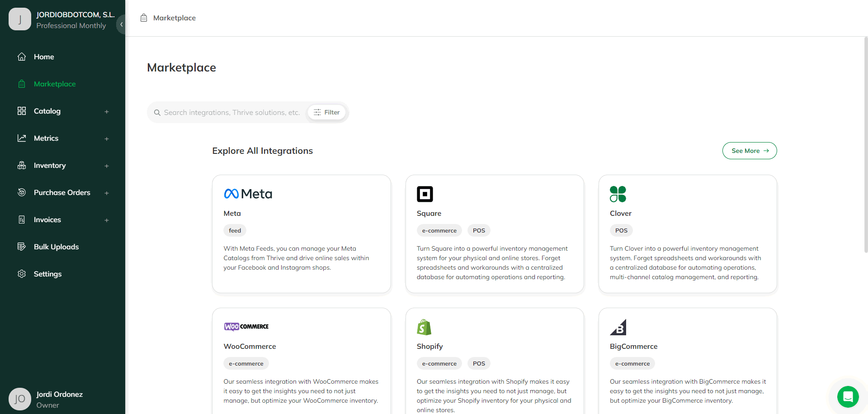This screenshot has height=414, width=868.
Task: Click the search magnifier icon
Action: click(x=157, y=113)
